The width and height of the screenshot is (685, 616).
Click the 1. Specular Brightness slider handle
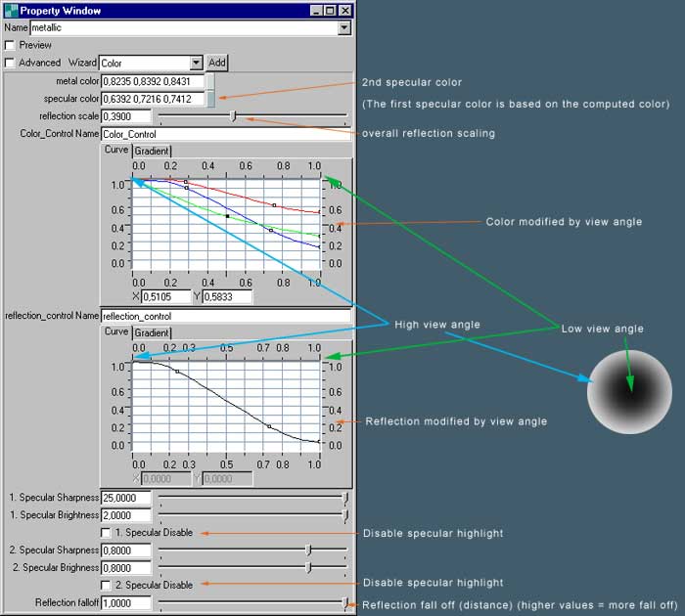344,516
